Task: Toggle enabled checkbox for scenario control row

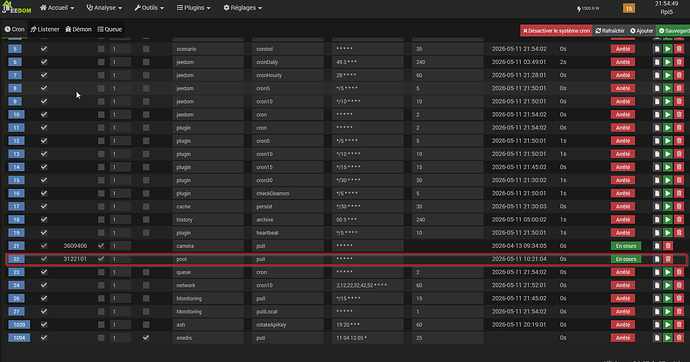Action: click(44, 49)
